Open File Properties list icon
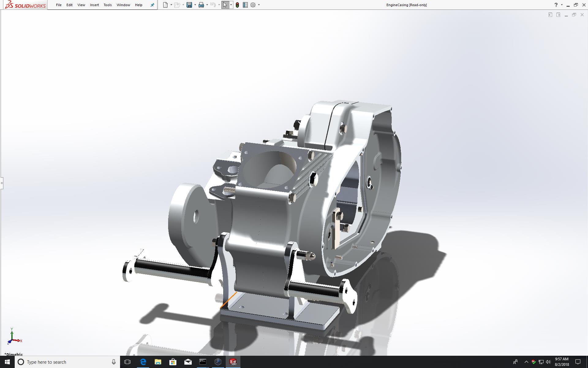The width and height of the screenshot is (588, 368). tap(245, 5)
